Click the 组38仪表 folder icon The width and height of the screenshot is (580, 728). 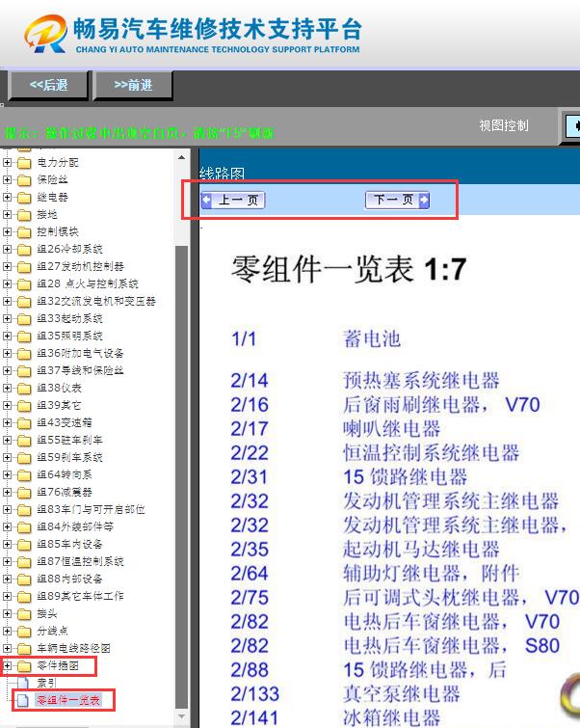point(24,389)
